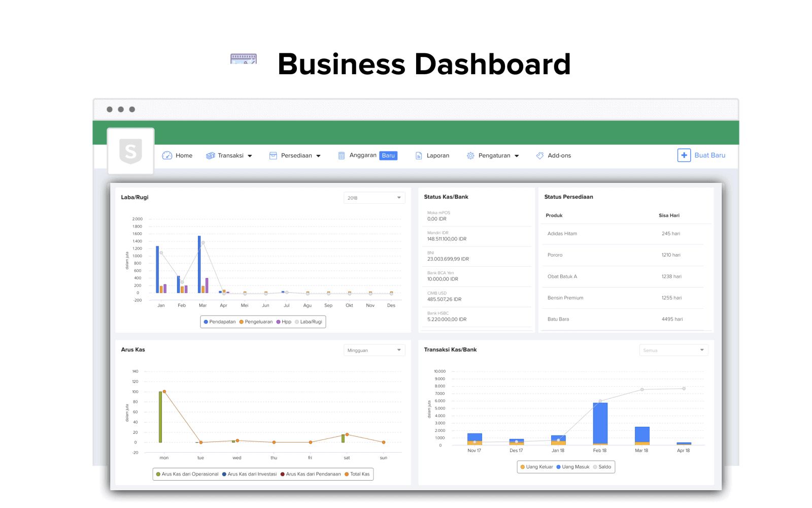Click the Pengaturan gear icon

(x=470, y=155)
